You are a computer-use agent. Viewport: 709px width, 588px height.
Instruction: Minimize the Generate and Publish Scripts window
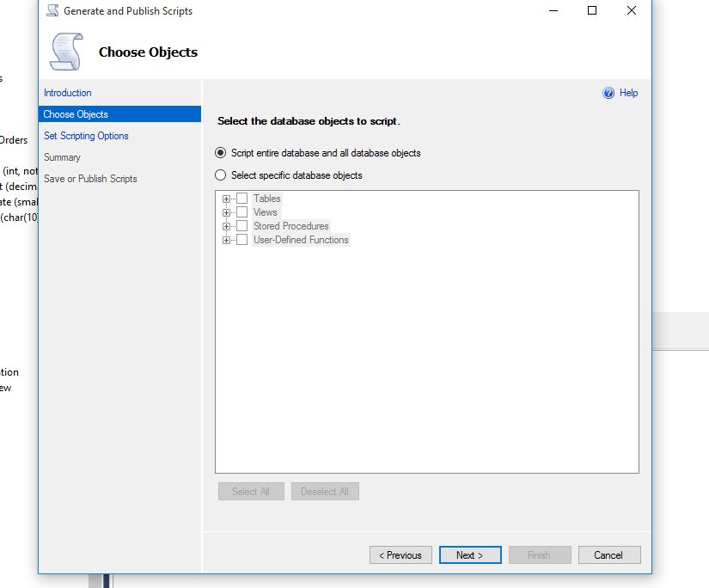(x=553, y=10)
